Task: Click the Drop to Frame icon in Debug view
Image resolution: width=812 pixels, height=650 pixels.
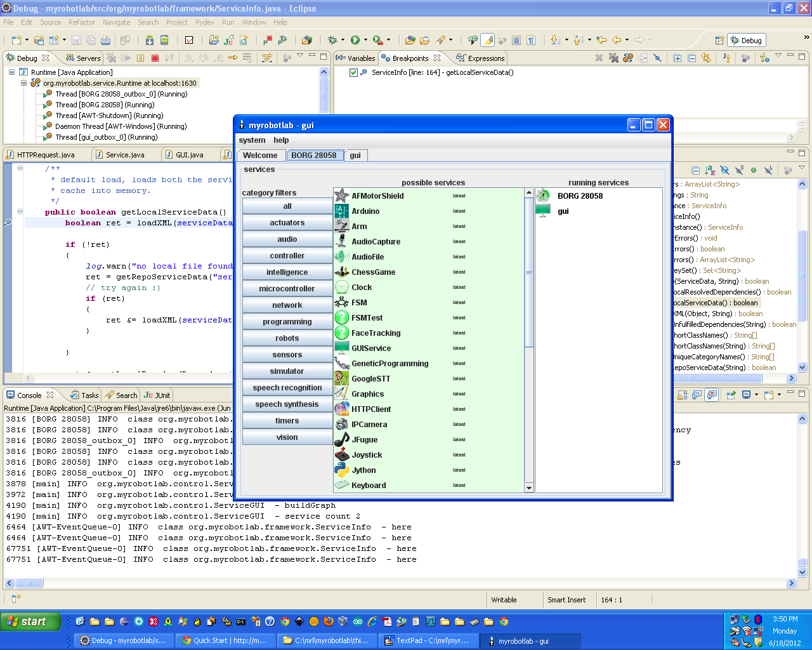Action: [x=247, y=58]
